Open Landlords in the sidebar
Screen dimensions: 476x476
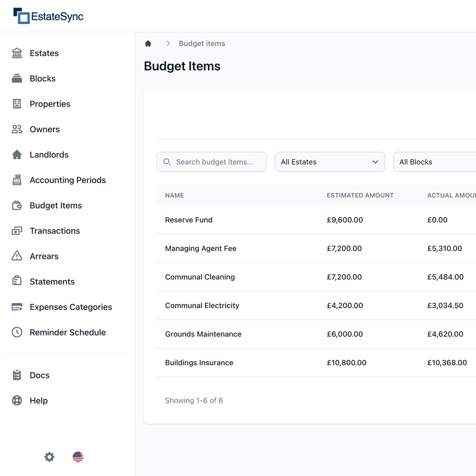point(49,155)
